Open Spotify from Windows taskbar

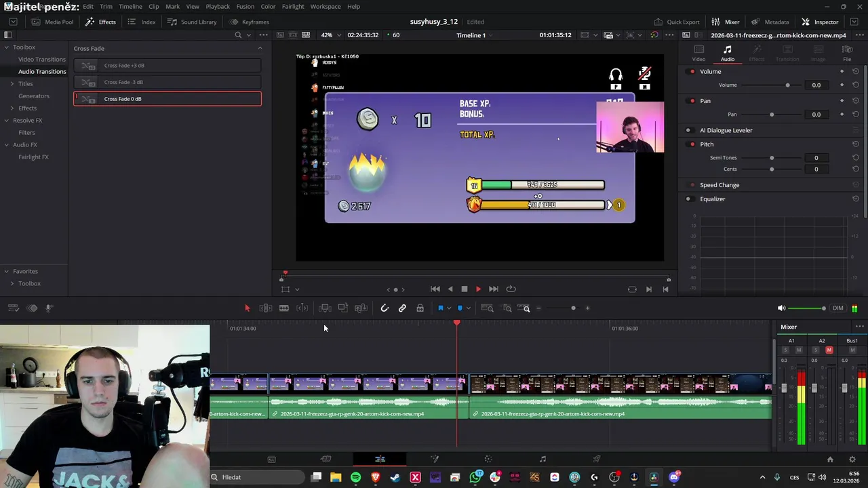355,477
